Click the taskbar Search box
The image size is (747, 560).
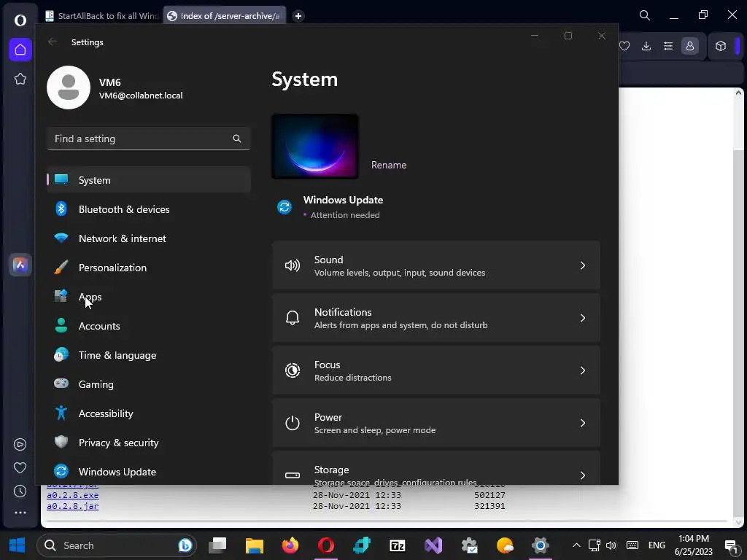click(x=117, y=545)
